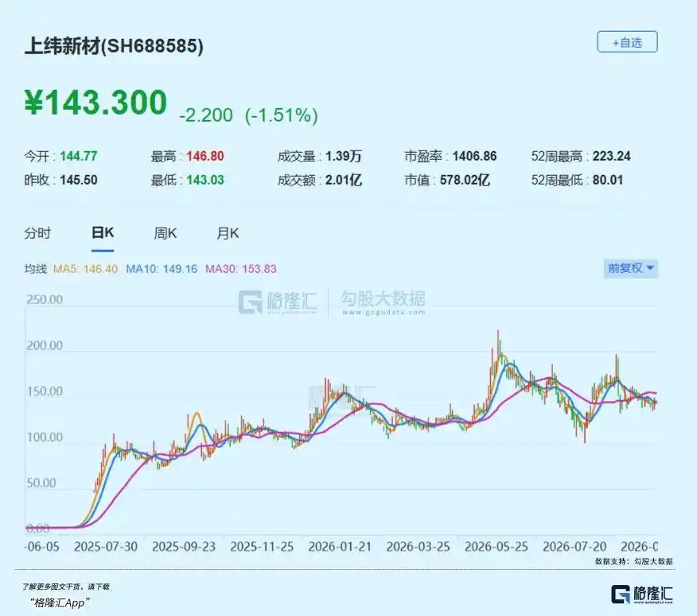
Task: Click the 2026-01-21 date label
Action: click(340, 547)
